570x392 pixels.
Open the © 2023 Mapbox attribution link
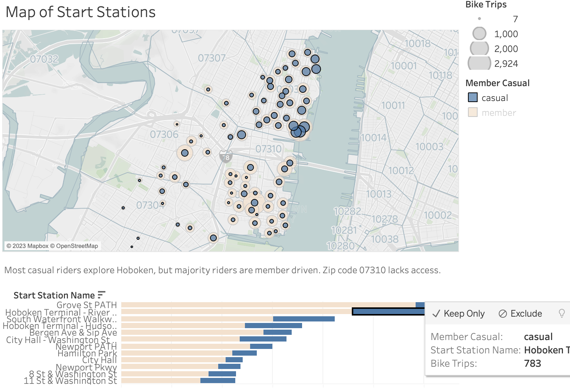click(x=28, y=245)
